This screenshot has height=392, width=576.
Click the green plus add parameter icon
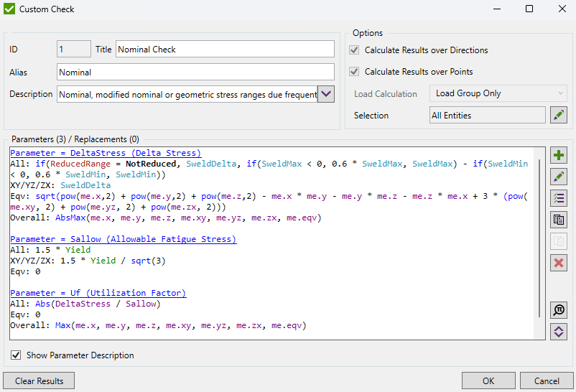(558, 155)
